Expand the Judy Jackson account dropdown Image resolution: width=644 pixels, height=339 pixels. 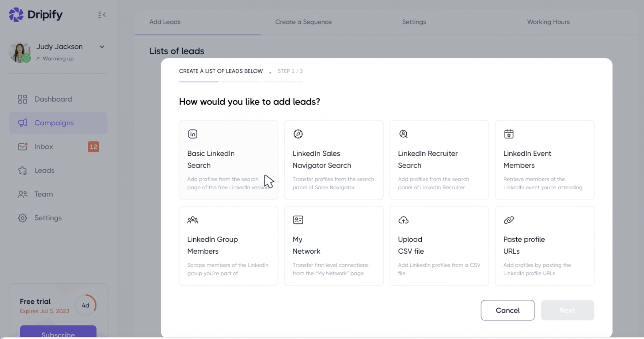click(102, 47)
